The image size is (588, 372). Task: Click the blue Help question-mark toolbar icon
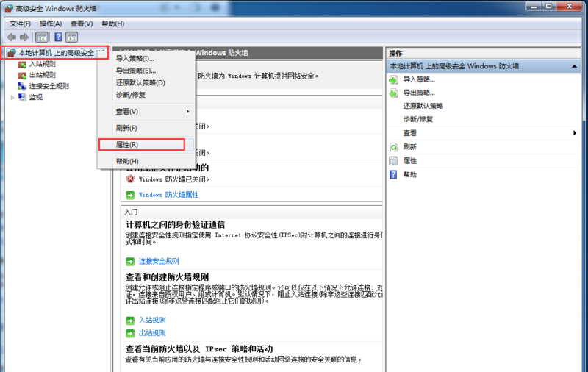pyautogui.click(x=58, y=37)
